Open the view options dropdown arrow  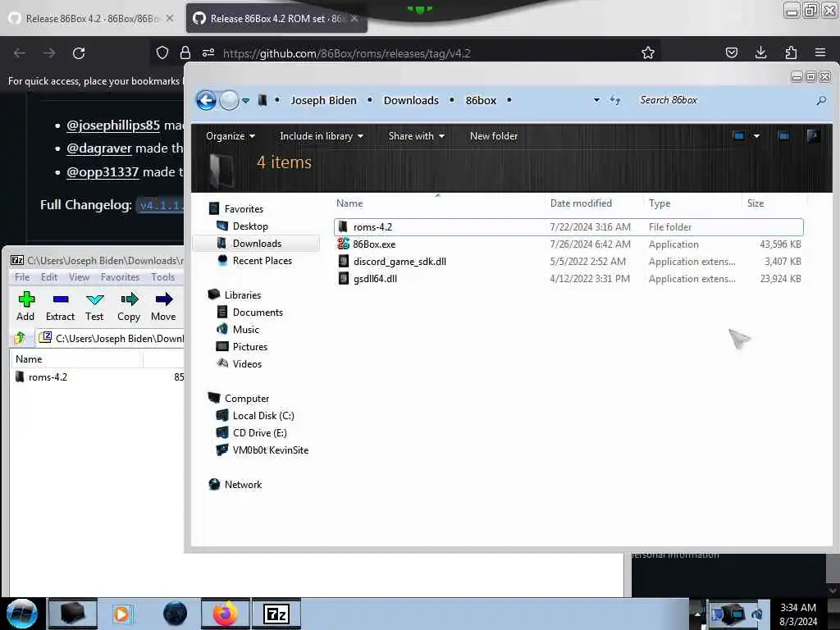click(x=756, y=136)
